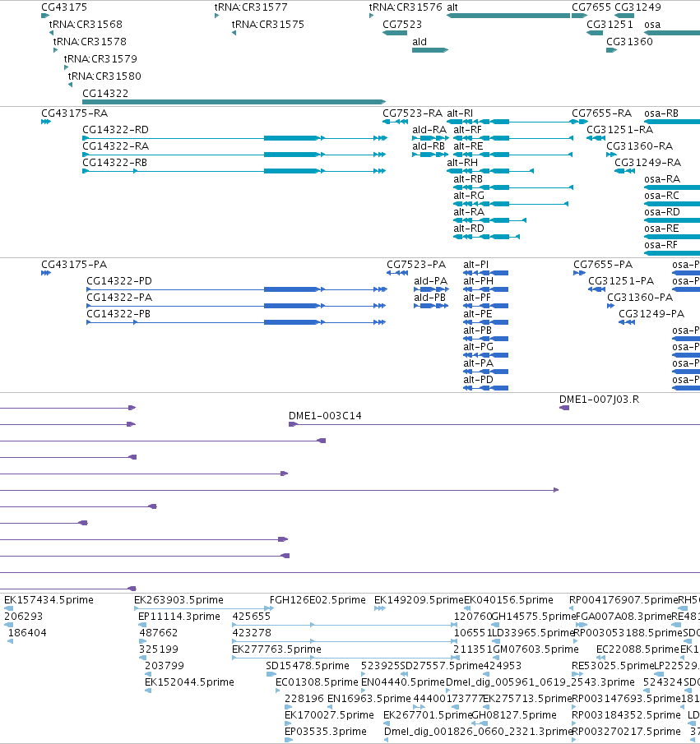Screen dimensions: 700x744
Task: Click the alt-RD transcript label
Action: [x=469, y=229]
